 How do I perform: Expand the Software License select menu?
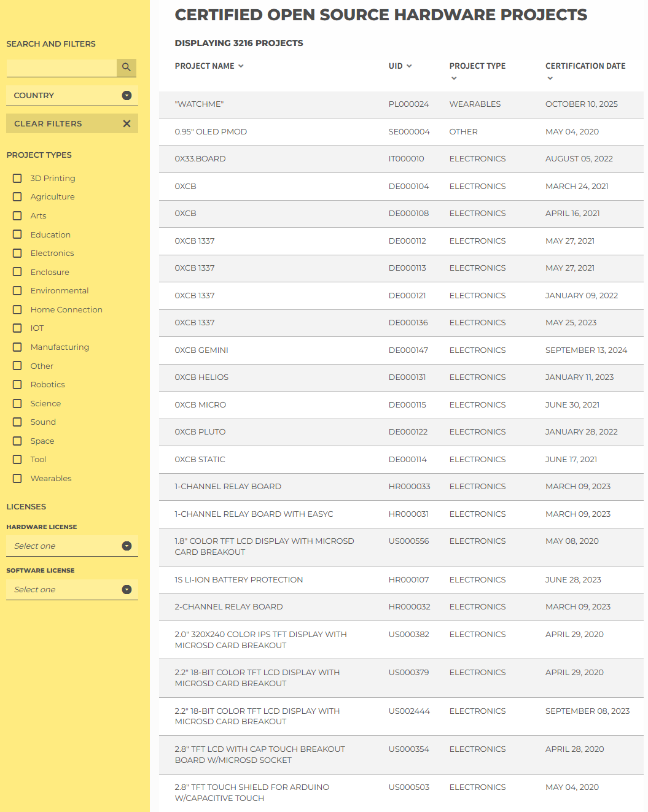coord(72,590)
